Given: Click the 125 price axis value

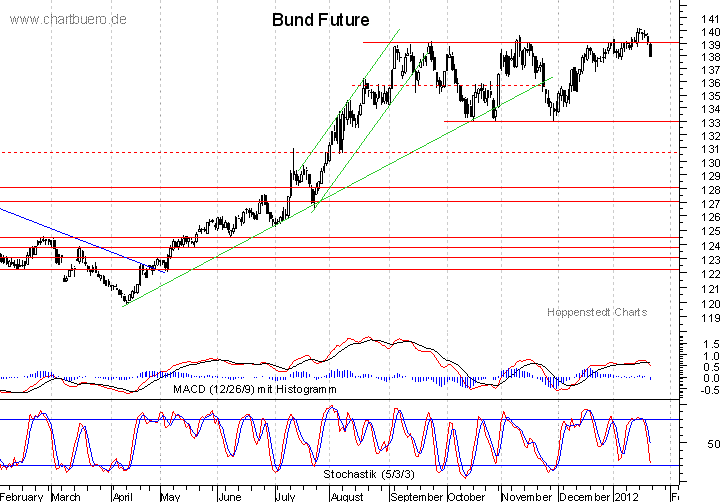Looking at the screenshot, I should pyautogui.click(x=710, y=231).
